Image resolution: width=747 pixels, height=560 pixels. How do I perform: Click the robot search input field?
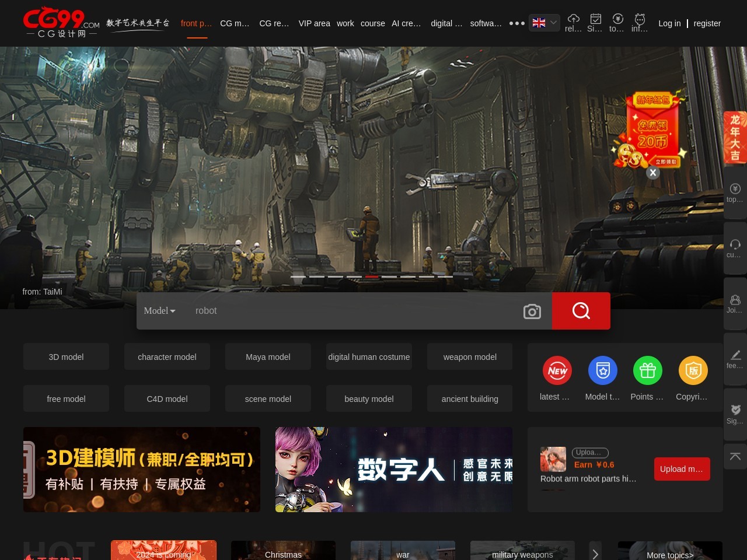pos(350,311)
